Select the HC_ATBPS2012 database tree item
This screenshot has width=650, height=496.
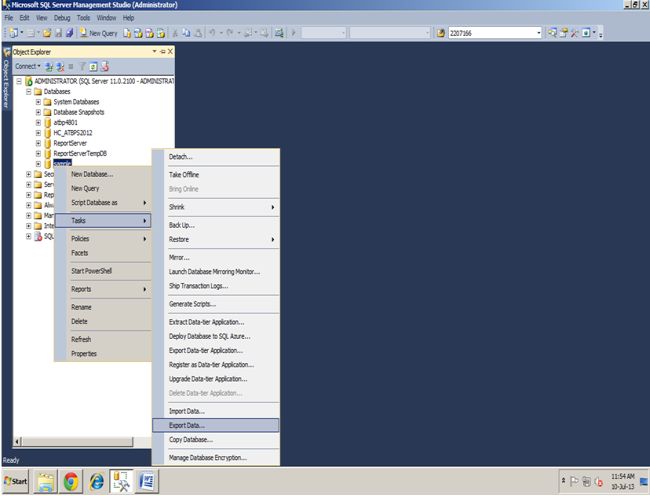click(73, 133)
